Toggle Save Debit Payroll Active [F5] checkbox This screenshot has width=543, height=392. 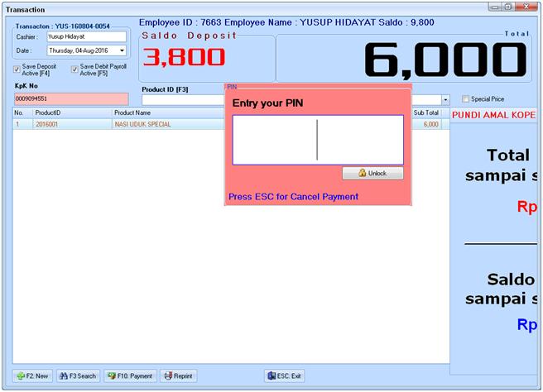[x=74, y=69]
